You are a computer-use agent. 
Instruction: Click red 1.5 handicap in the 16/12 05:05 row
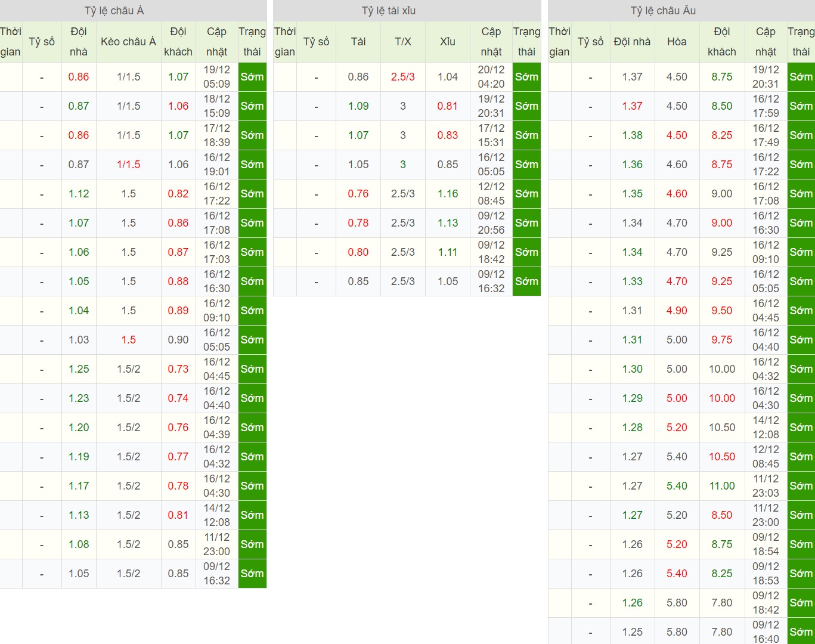click(x=129, y=340)
